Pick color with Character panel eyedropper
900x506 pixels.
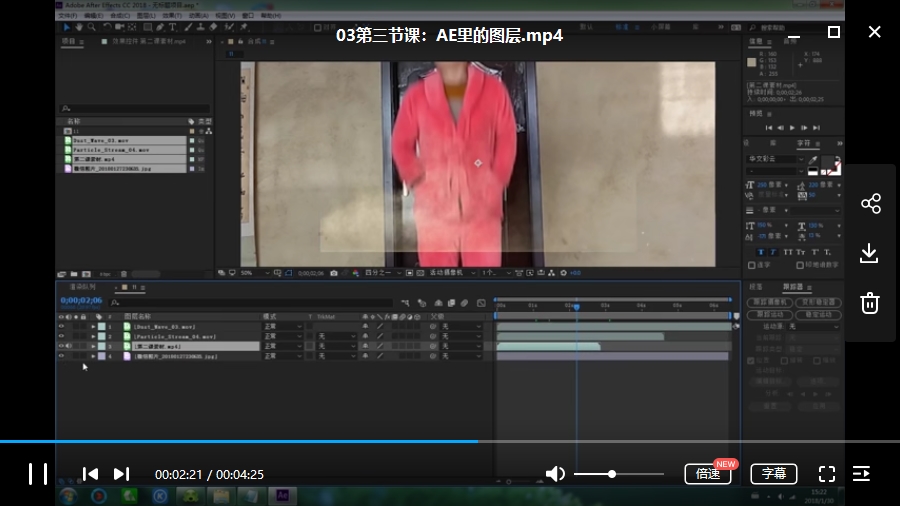pyautogui.click(x=813, y=159)
